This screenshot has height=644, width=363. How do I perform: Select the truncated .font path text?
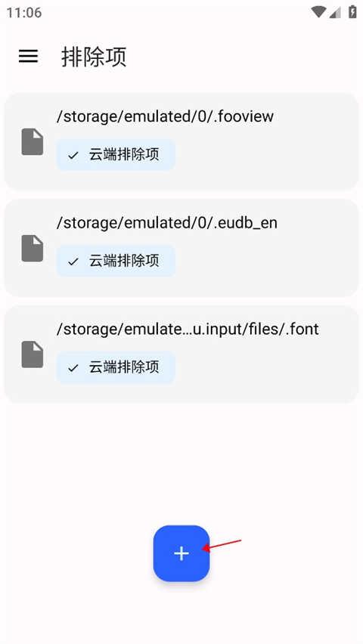[x=188, y=329]
